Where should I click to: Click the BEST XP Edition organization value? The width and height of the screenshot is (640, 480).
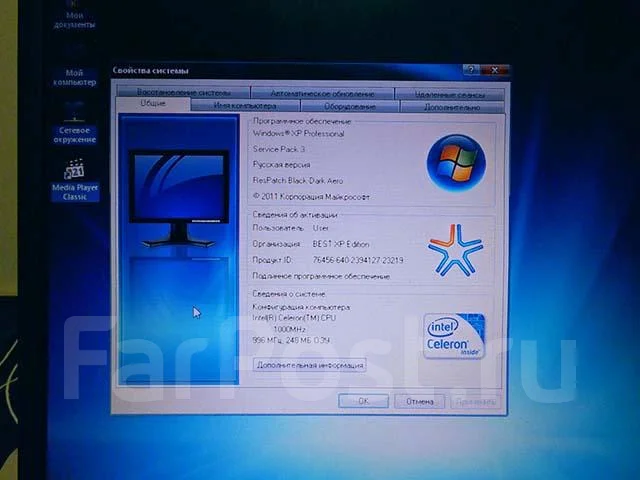click(x=341, y=244)
